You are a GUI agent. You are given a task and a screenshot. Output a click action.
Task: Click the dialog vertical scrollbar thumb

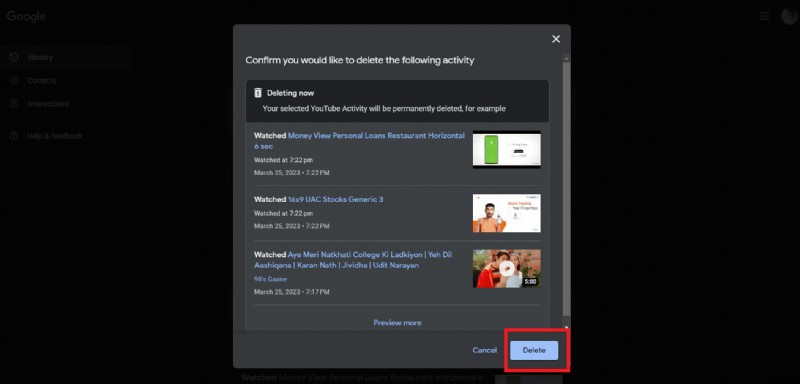566,189
